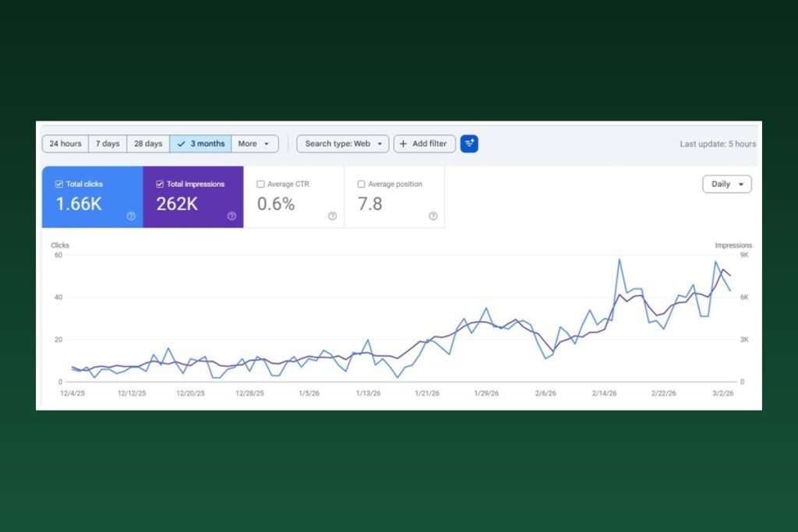Select the 3 months date range
798x532 pixels.
[x=200, y=143]
